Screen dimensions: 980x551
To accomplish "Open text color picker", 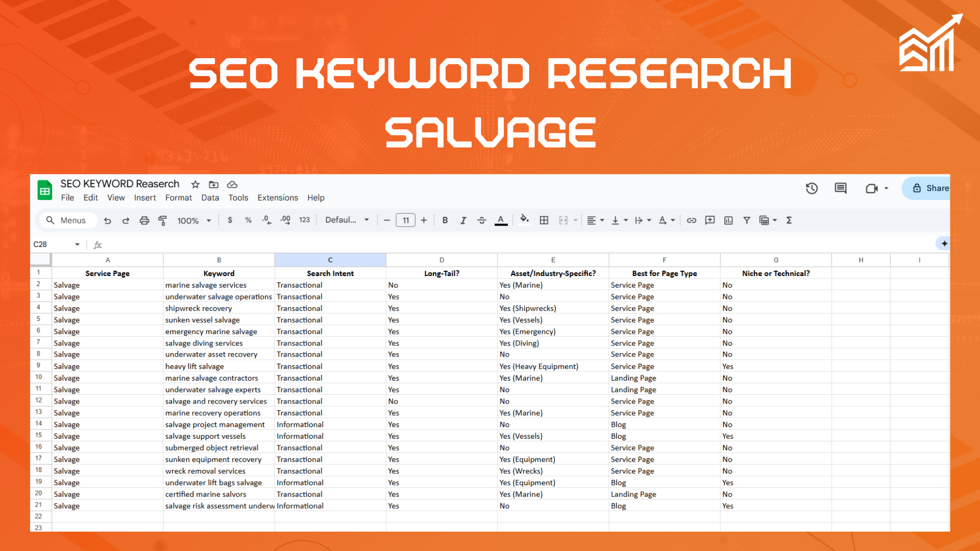I will (x=501, y=220).
